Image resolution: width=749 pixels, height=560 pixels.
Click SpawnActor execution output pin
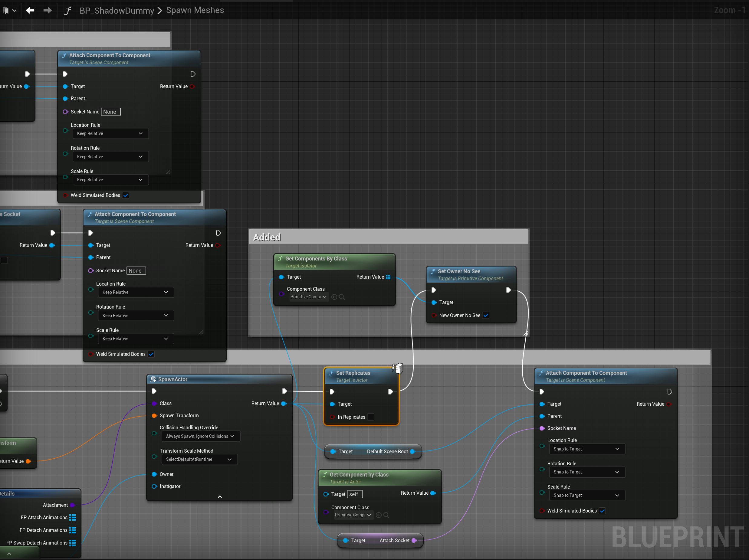pyautogui.click(x=284, y=391)
